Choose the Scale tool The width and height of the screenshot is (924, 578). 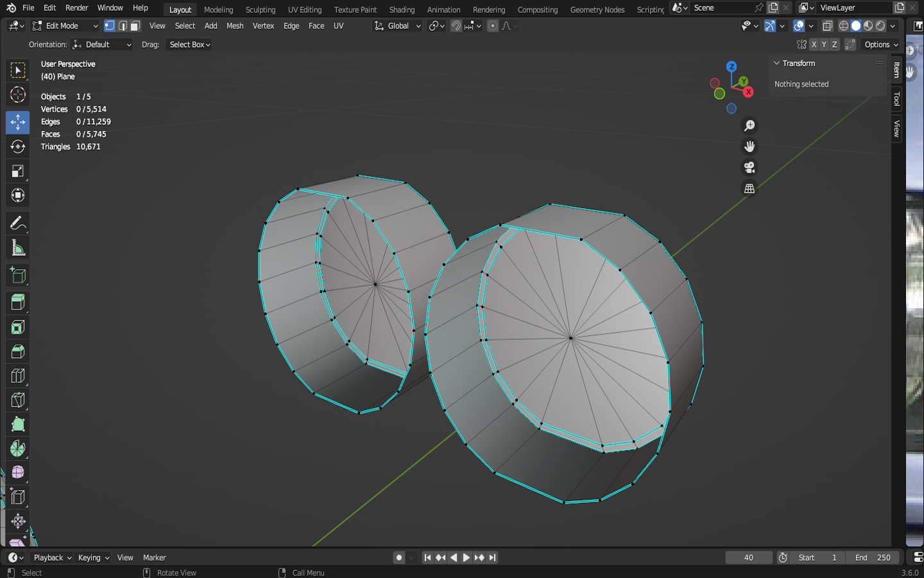(x=17, y=171)
